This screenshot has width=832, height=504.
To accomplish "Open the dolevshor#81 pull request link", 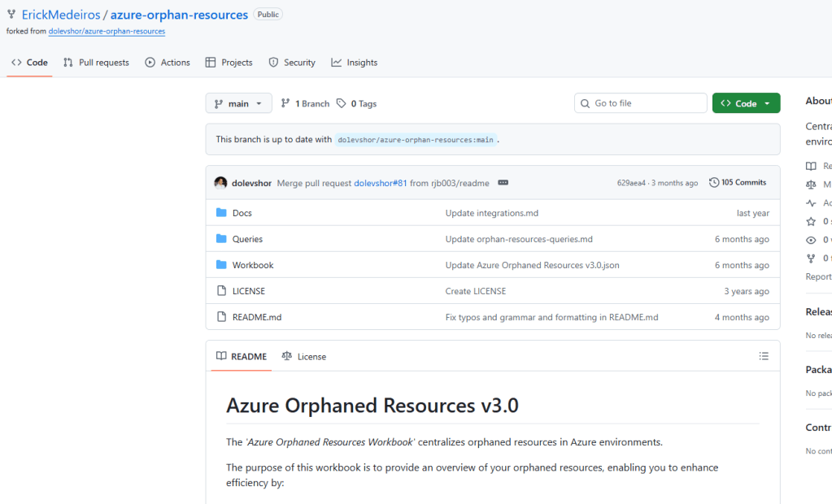I will click(380, 183).
